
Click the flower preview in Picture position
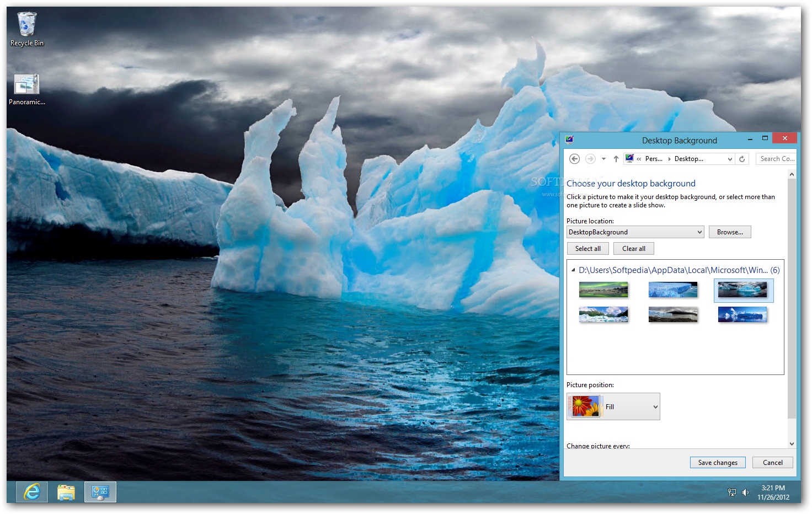(x=585, y=406)
